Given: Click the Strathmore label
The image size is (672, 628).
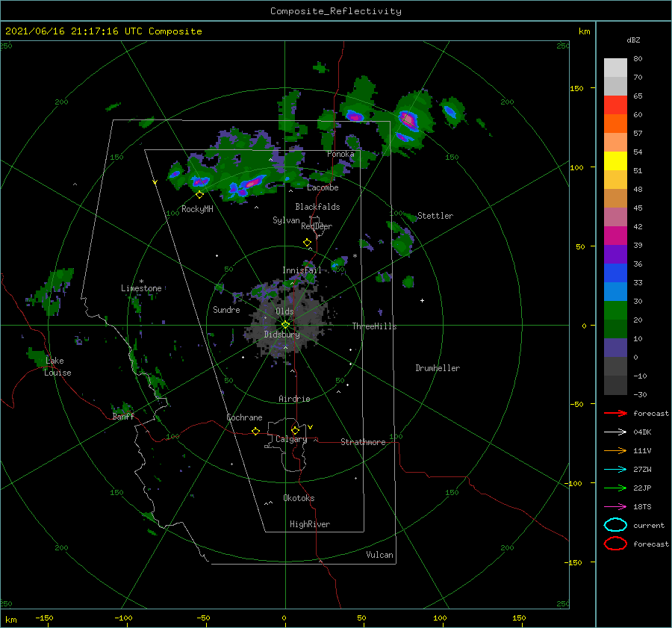Looking at the screenshot, I should [363, 442].
